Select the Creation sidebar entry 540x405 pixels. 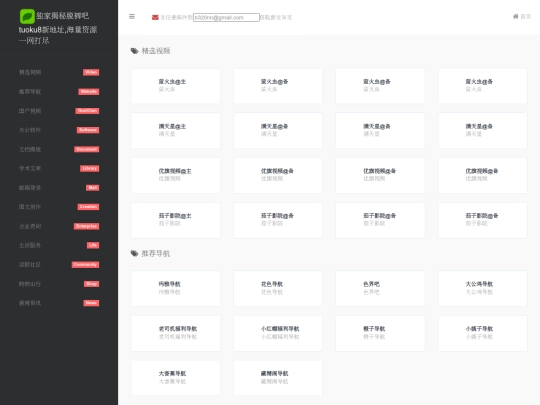point(59,207)
